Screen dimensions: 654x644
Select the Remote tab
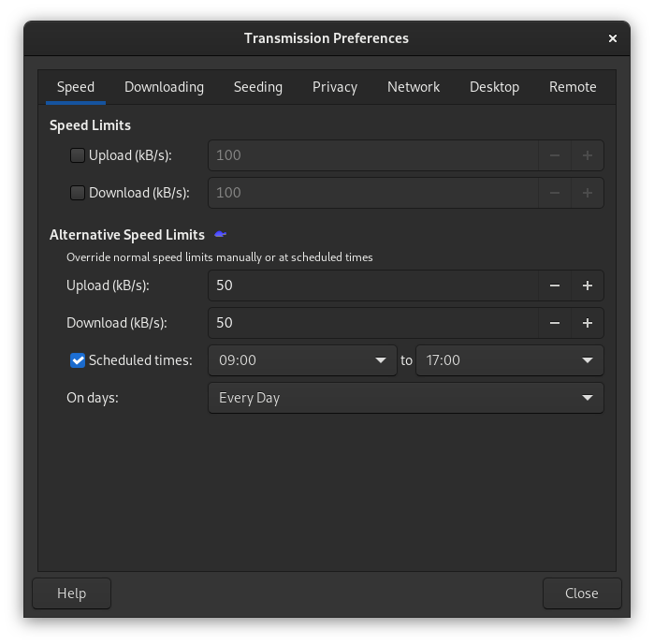coord(573,87)
